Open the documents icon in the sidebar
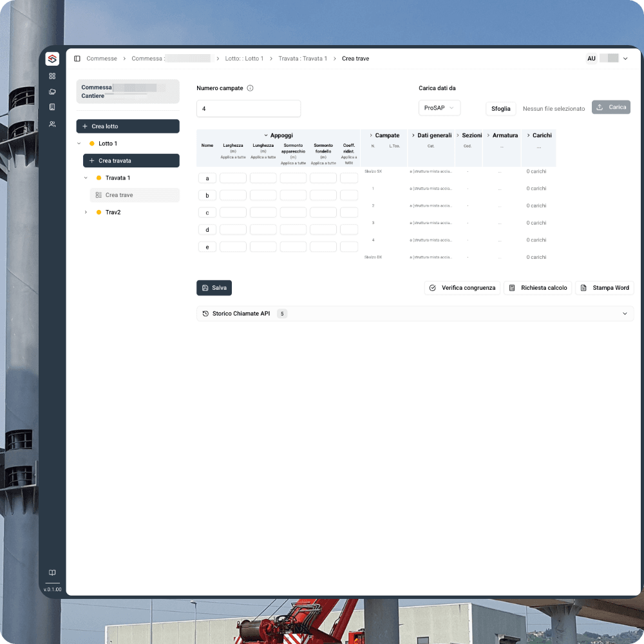The height and width of the screenshot is (644, 644). (52, 107)
